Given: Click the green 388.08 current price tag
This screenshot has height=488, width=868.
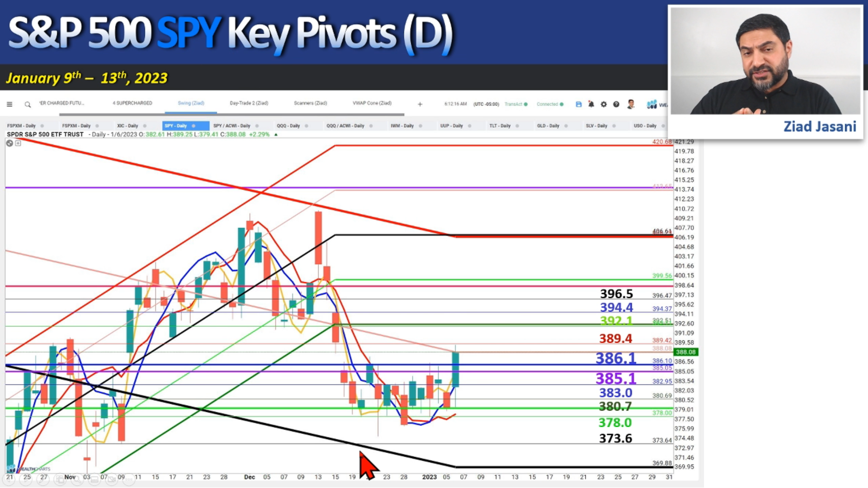Looking at the screenshot, I should point(686,352).
